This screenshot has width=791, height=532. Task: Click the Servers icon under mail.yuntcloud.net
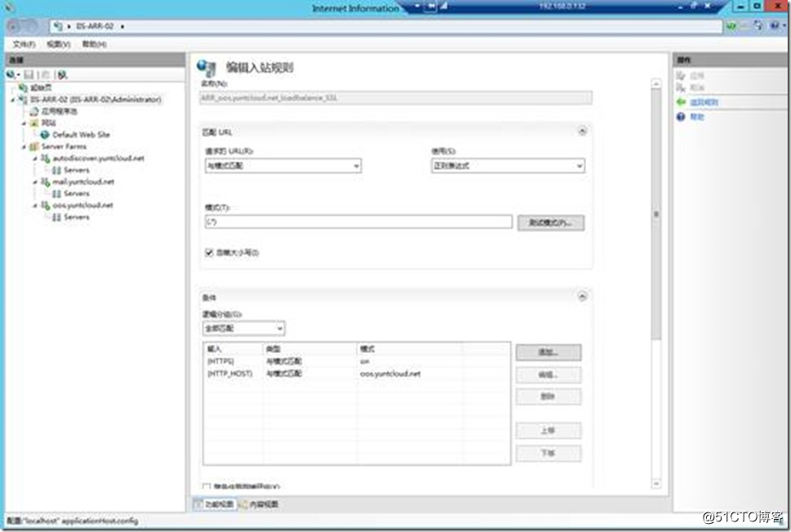coord(56,194)
